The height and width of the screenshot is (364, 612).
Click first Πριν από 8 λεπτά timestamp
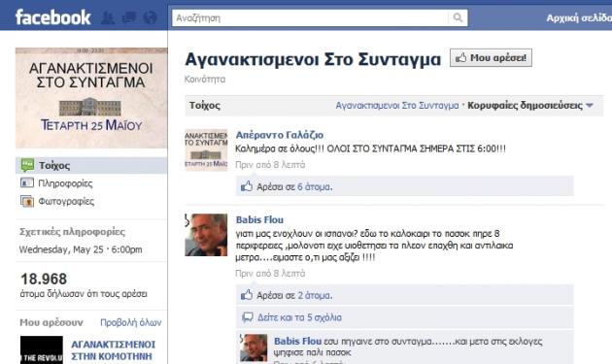click(270, 165)
